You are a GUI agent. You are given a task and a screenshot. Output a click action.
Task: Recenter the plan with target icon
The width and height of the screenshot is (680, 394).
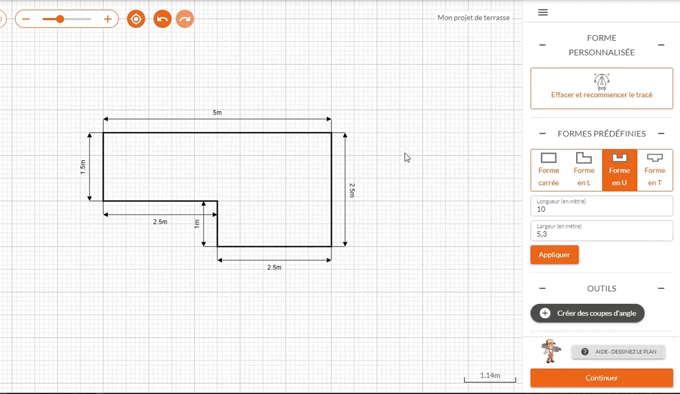pyautogui.click(x=136, y=19)
